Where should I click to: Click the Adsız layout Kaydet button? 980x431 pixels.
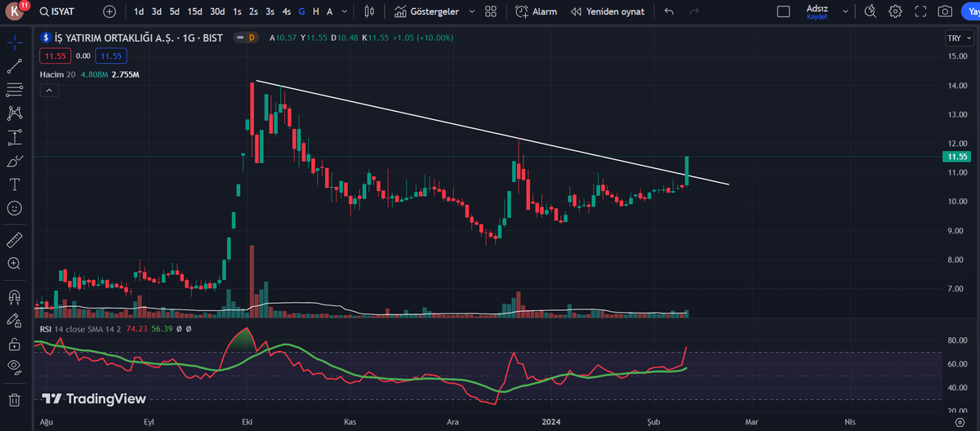pos(817,11)
